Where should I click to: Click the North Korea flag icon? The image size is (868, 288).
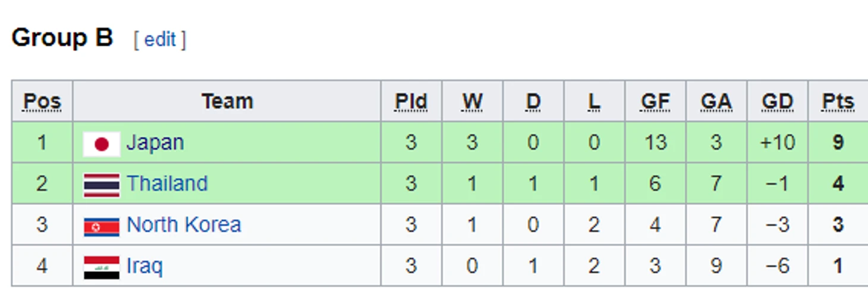[x=102, y=226]
